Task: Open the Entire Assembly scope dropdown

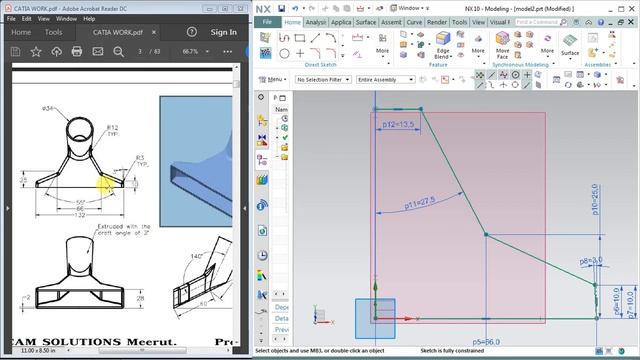Action: [386, 80]
